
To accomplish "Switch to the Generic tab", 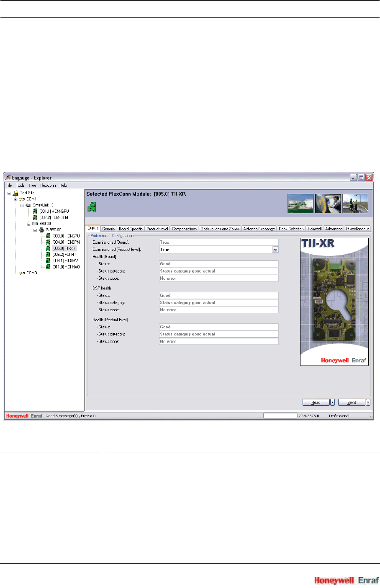I will (x=108, y=229).
